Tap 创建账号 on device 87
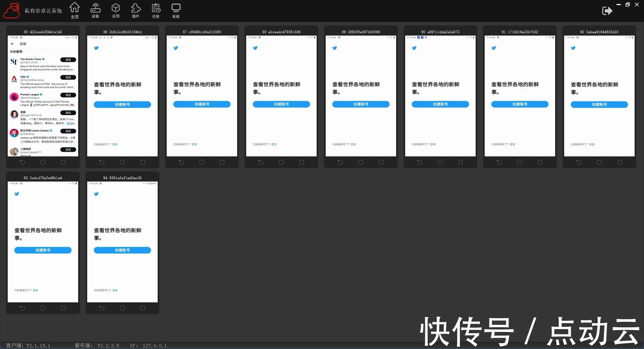The height and width of the screenshot is (349, 644). (x=202, y=104)
